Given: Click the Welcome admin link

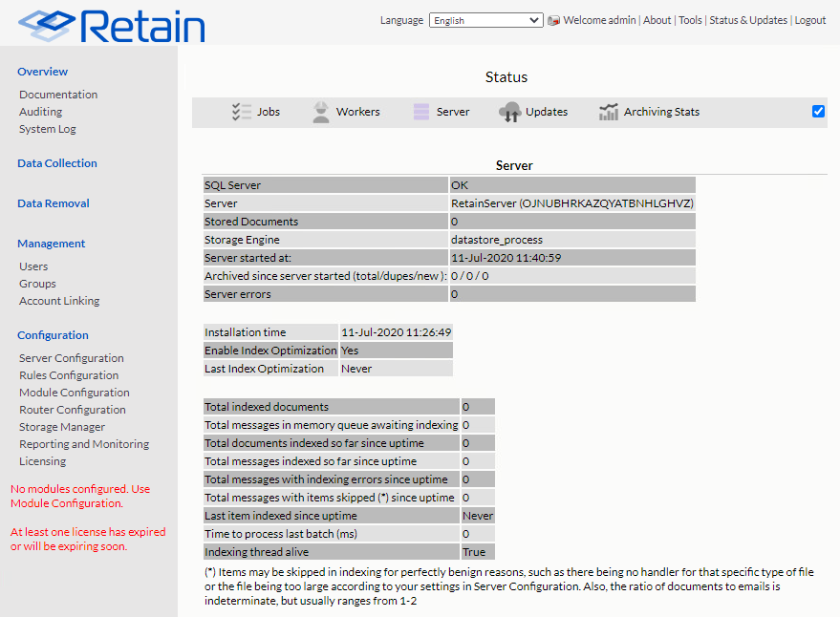Looking at the screenshot, I should pos(599,20).
